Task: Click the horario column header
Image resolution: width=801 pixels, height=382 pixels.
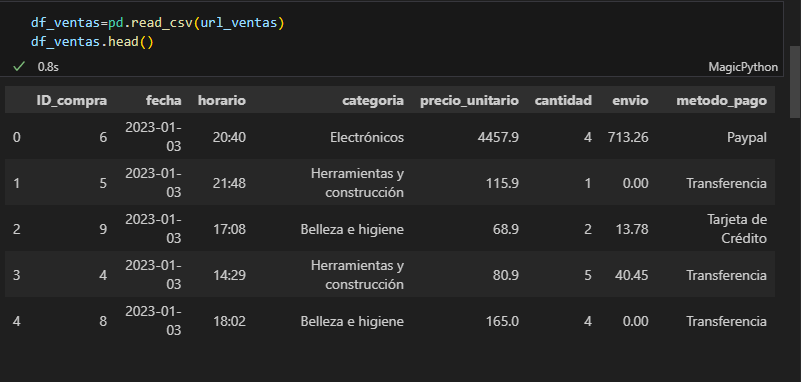Action: [x=222, y=101]
